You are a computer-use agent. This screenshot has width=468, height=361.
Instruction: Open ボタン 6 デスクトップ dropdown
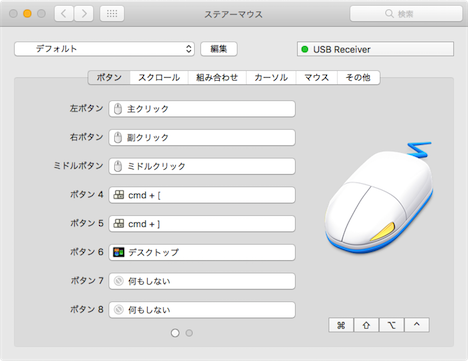pyautogui.click(x=202, y=252)
